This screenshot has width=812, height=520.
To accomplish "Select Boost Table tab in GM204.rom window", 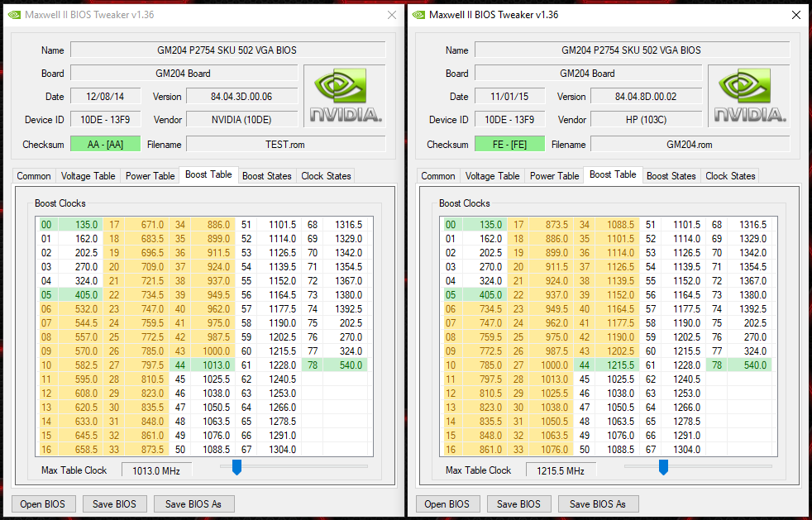I will (614, 174).
